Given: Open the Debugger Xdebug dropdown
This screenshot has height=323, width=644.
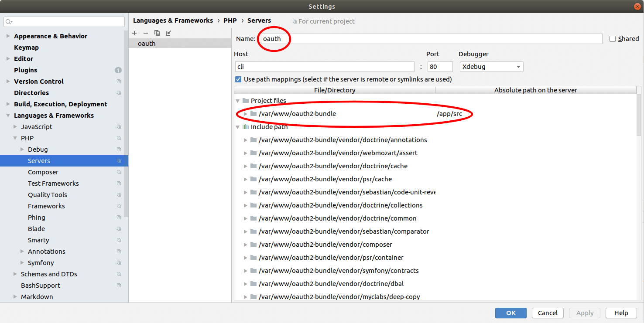Looking at the screenshot, I should pyautogui.click(x=491, y=67).
